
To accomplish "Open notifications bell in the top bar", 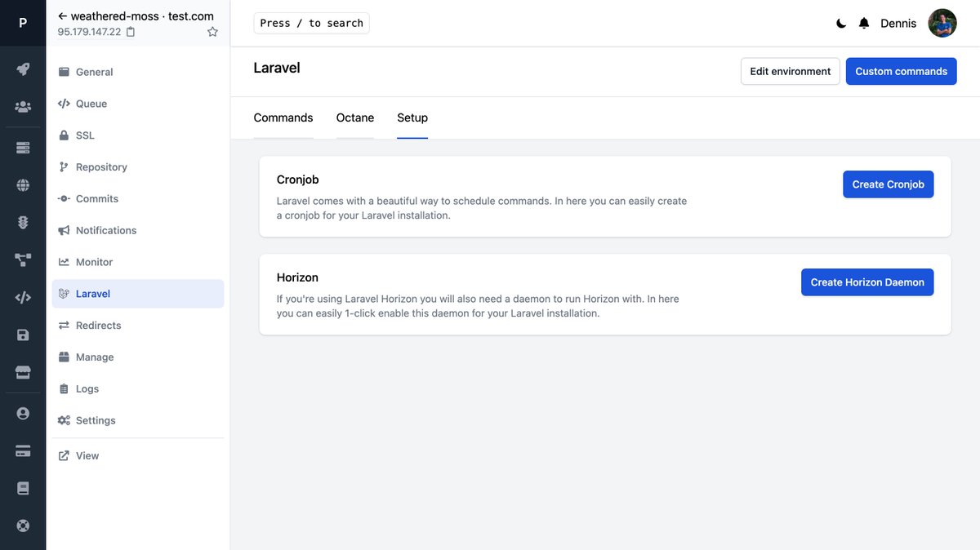I will tap(864, 24).
